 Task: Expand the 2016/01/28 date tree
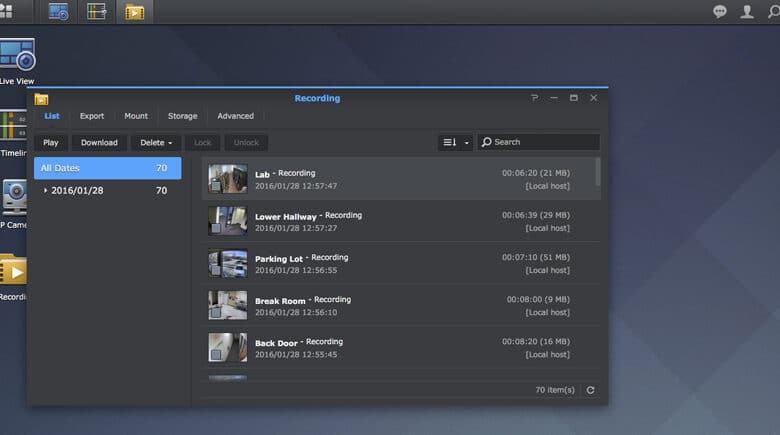click(45, 191)
